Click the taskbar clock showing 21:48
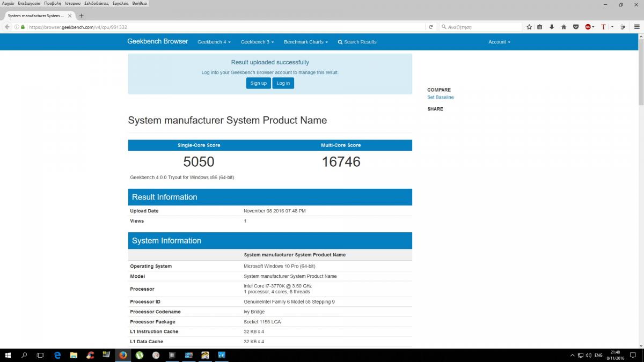The height and width of the screenshot is (362, 644). (617, 355)
